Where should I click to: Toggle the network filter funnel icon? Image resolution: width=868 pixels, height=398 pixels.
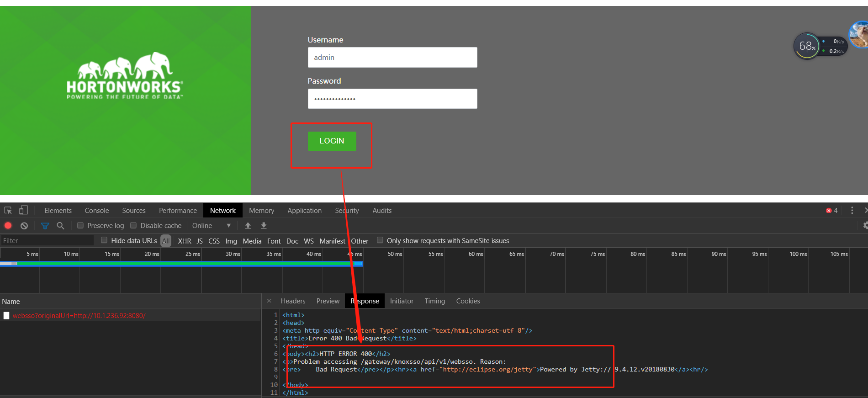(45, 225)
